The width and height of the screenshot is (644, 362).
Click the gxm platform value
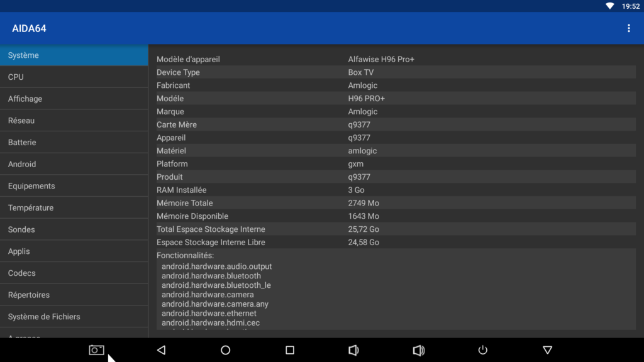(x=356, y=164)
